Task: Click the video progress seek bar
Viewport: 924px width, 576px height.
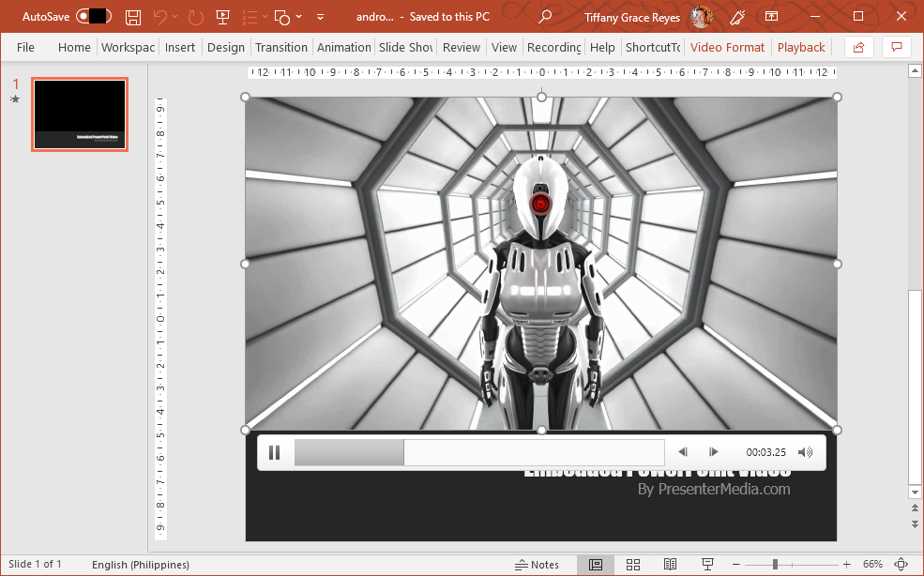Action: pyautogui.click(x=478, y=453)
